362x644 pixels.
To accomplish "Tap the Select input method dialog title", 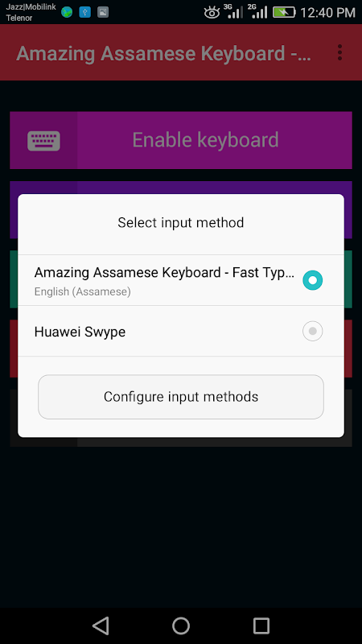I will (181, 223).
